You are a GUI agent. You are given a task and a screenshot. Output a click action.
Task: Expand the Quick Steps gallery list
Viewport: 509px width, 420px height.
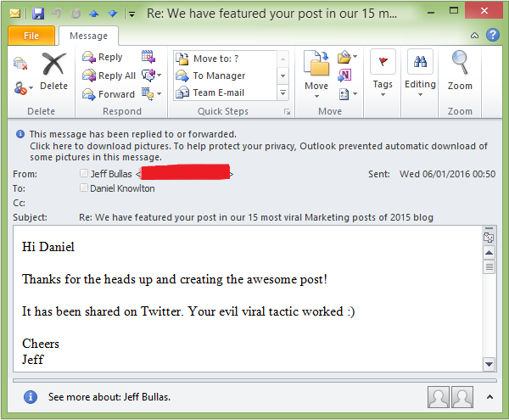tap(283, 92)
